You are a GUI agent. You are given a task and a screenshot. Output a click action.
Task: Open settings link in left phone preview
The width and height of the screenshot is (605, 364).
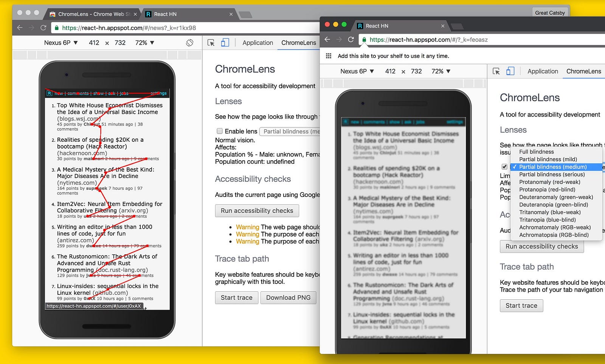pos(158,93)
